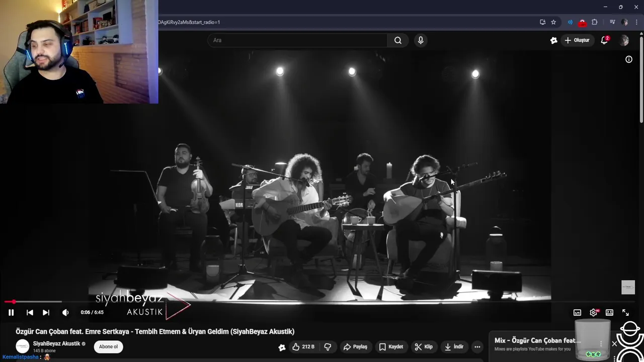The image size is (644, 362).
Task: Click the install app icon in address bar
Action: pos(542,22)
